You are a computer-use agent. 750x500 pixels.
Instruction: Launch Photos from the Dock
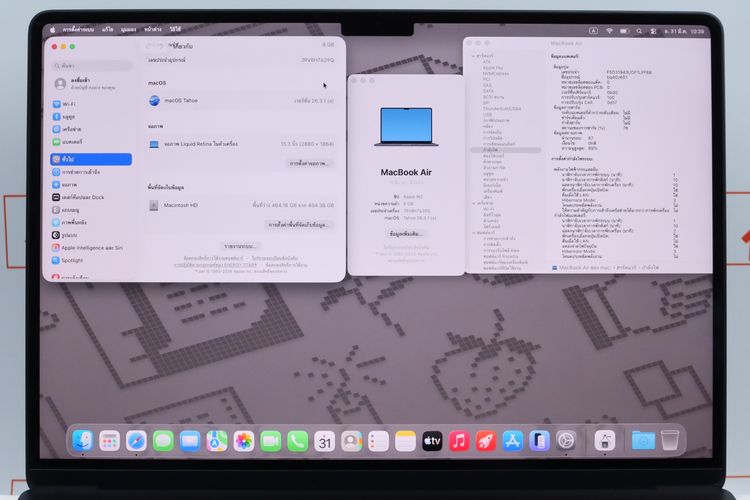pos(243,441)
